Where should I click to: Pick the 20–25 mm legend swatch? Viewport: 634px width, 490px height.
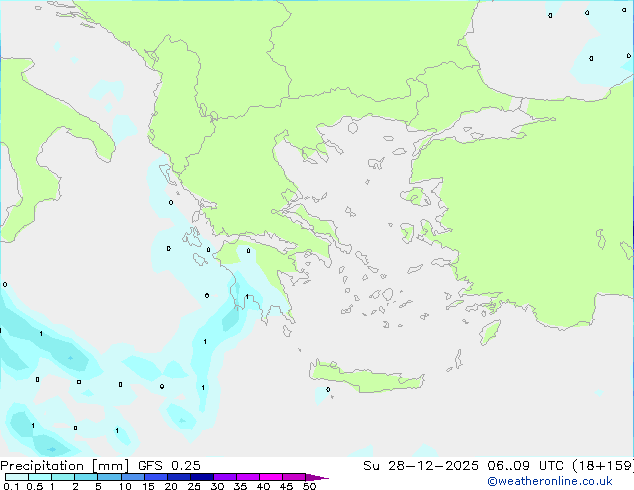(179, 477)
